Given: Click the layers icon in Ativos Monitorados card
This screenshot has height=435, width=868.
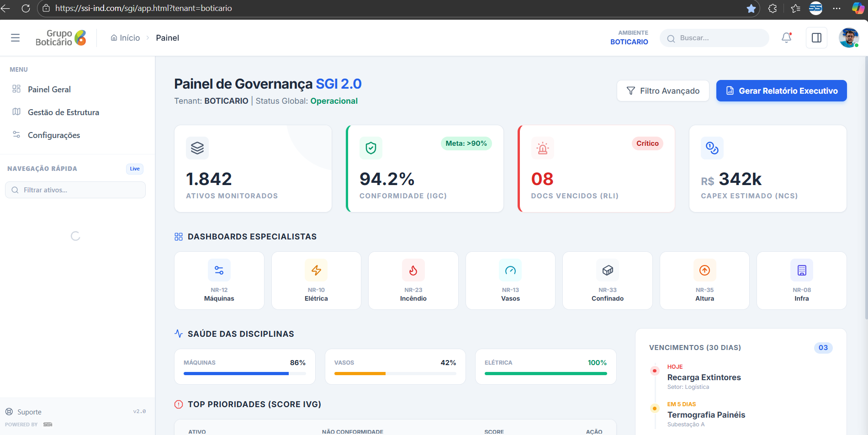Looking at the screenshot, I should (197, 148).
